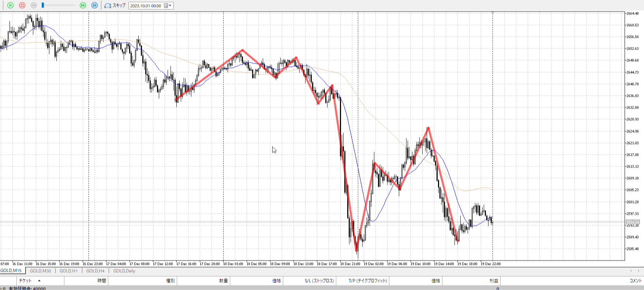This screenshot has width=644, height=290.
Task: Click the grayed-out rewind button
Action: 34,5
